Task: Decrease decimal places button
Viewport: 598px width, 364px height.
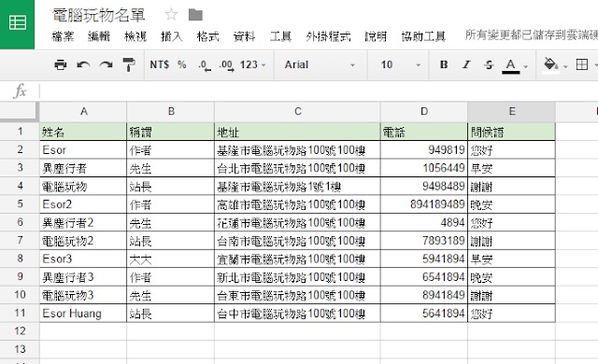Action: [x=205, y=65]
